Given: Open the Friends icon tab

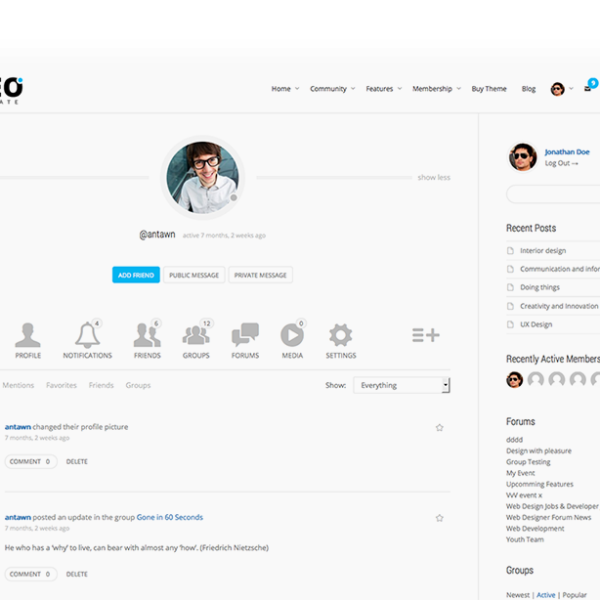Looking at the screenshot, I should tap(147, 336).
